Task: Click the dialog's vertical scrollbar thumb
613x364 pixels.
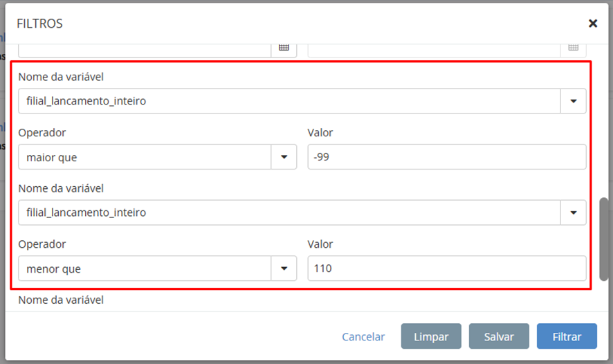Action: tap(603, 239)
